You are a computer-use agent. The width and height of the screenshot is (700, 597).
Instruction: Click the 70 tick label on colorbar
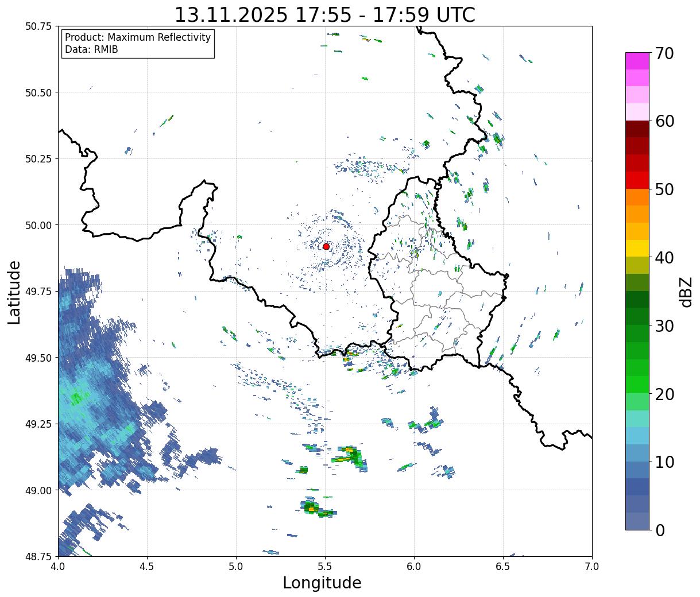(x=664, y=53)
